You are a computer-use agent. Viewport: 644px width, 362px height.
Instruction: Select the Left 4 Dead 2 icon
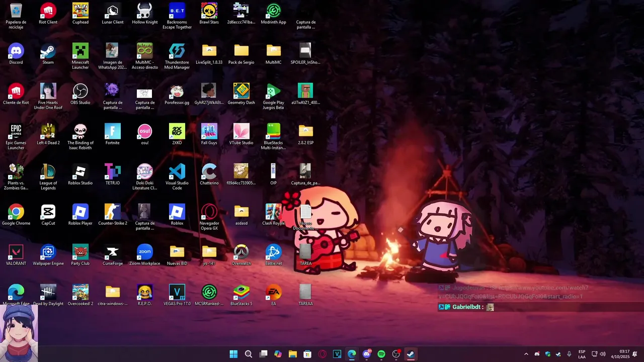coord(48,134)
